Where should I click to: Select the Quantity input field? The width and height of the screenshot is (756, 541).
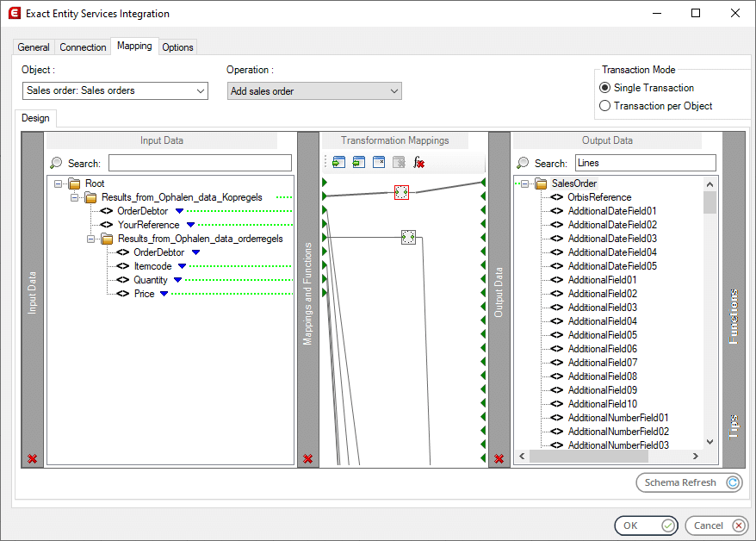coord(151,280)
